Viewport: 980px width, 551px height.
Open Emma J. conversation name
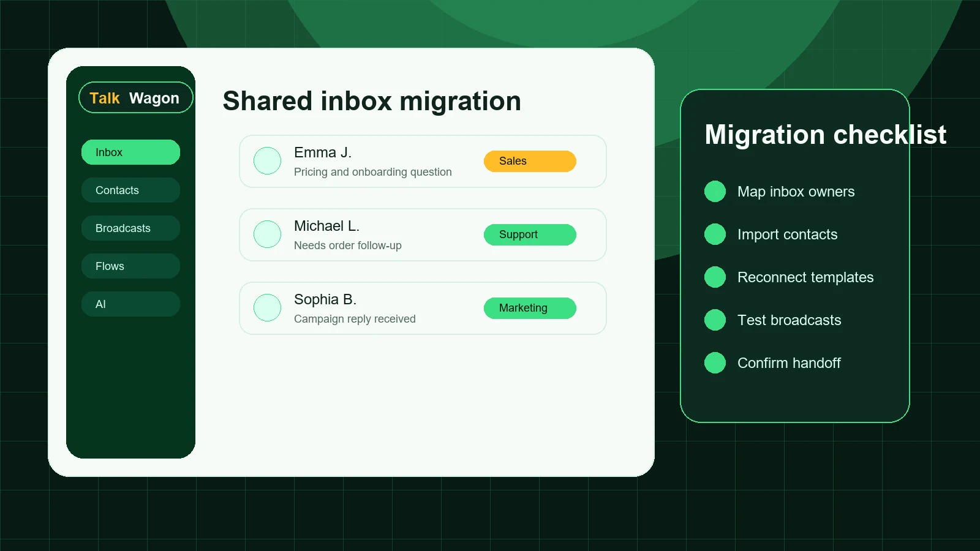click(x=323, y=152)
